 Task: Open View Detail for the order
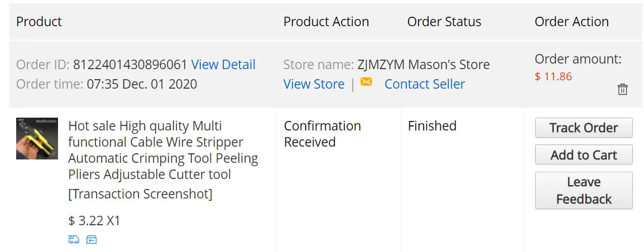click(x=223, y=65)
